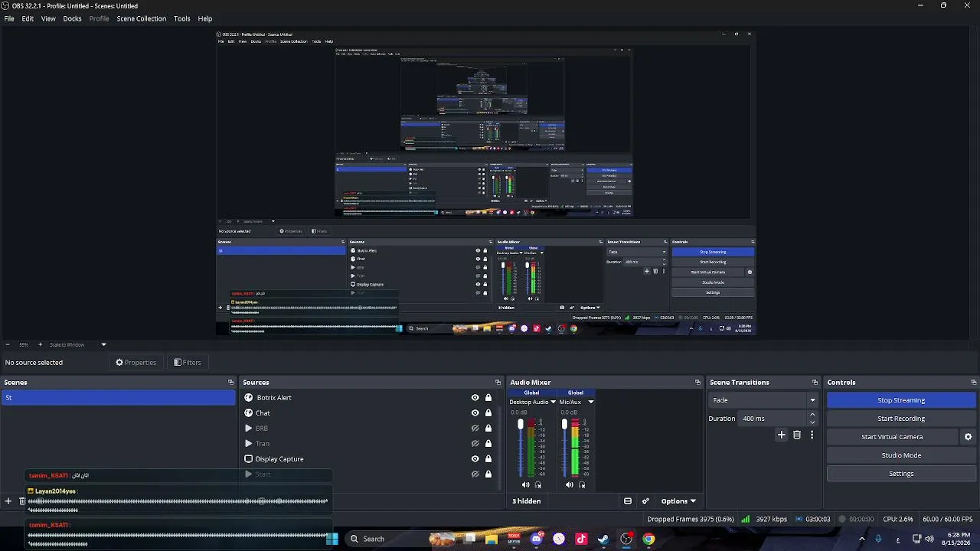Enable Studio Mode
The height and width of the screenshot is (551, 980).
click(x=901, y=455)
